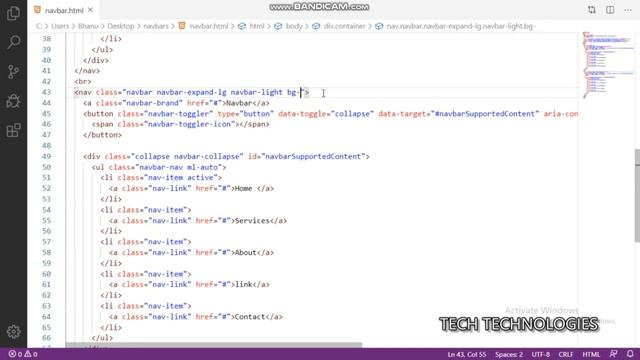The width and height of the screenshot is (640, 360).
Task: Click the navbars folder breadcrumb
Action: [156, 26]
